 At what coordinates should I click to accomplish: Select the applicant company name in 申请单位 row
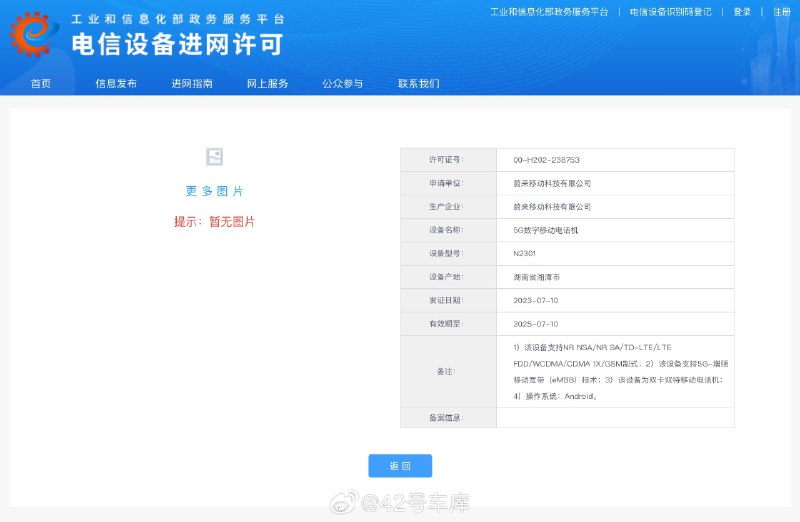[x=552, y=184]
